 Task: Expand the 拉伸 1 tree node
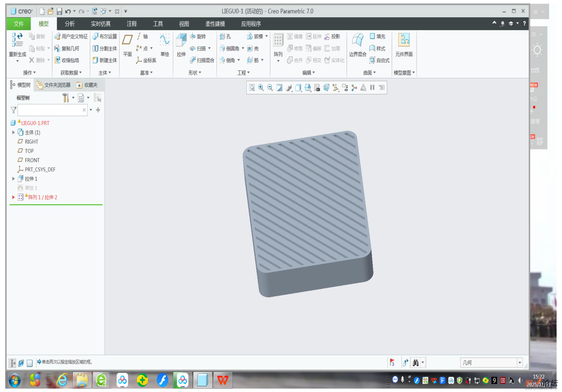click(x=13, y=179)
